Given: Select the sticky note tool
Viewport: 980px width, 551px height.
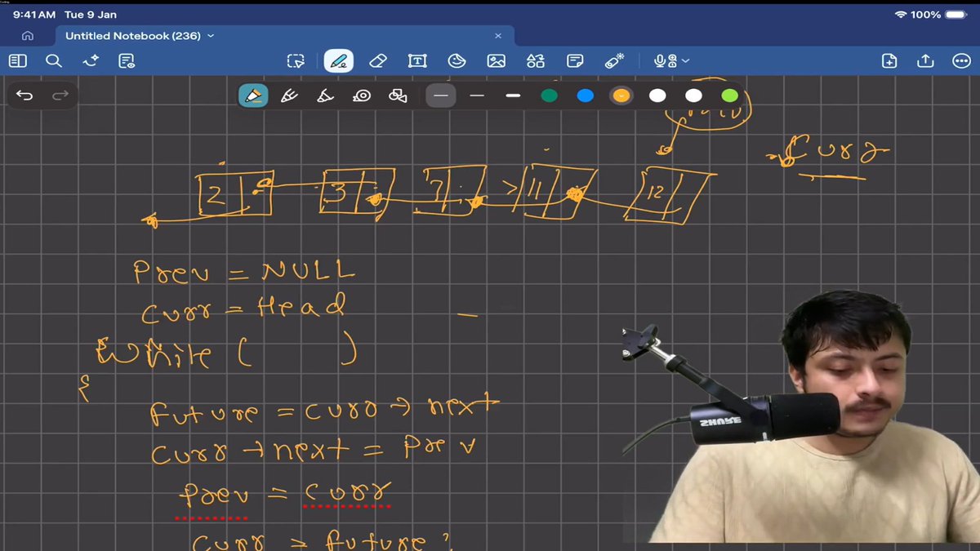Looking at the screenshot, I should (575, 61).
